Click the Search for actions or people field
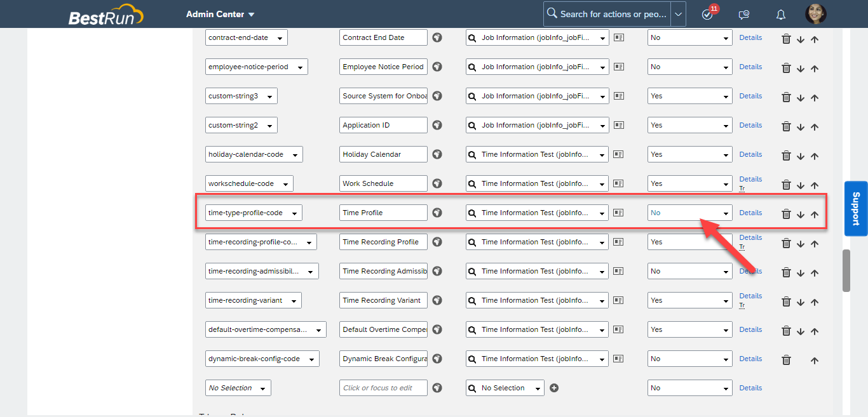The width and height of the screenshot is (868, 417). click(607, 14)
